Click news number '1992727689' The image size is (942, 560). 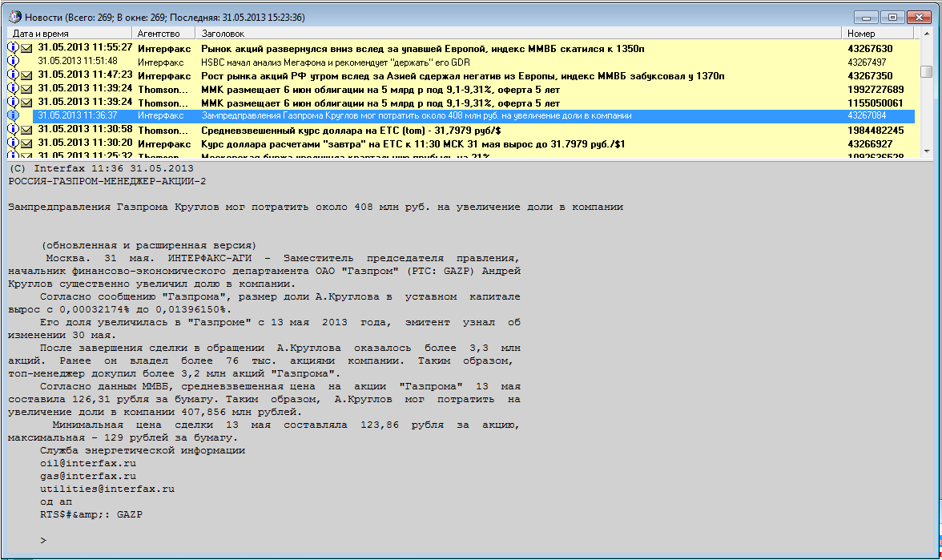pos(876,90)
